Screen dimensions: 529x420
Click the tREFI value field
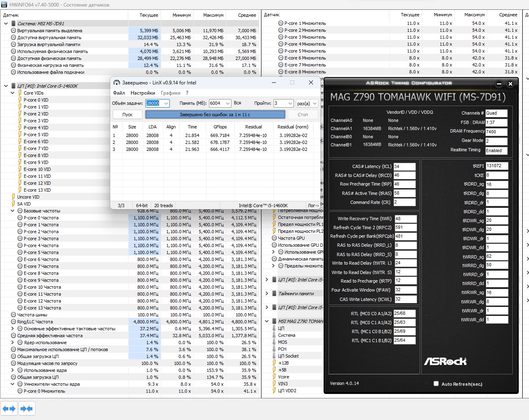[x=497, y=166]
